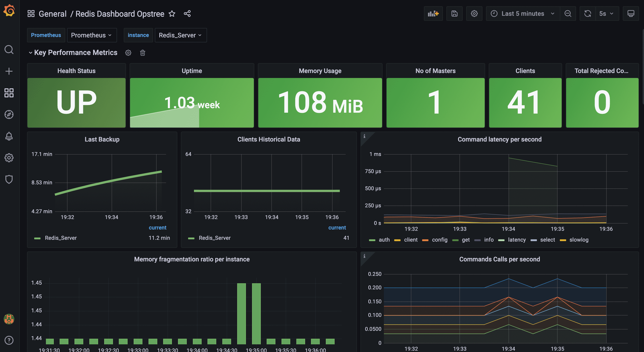Refresh the dashboard now
The width and height of the screenshot is (644, 352).
pyautogui.click(x=588, y=14)
